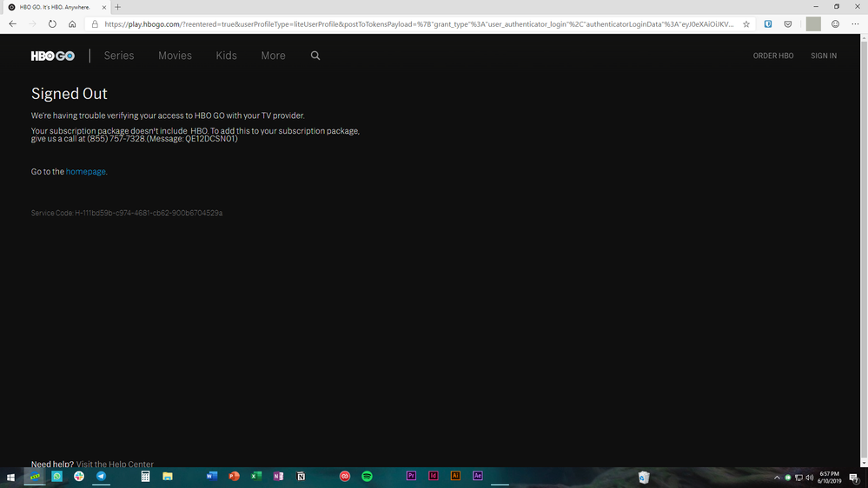
Task: Launch Excel from the taskbar
Action: [256, 476]
